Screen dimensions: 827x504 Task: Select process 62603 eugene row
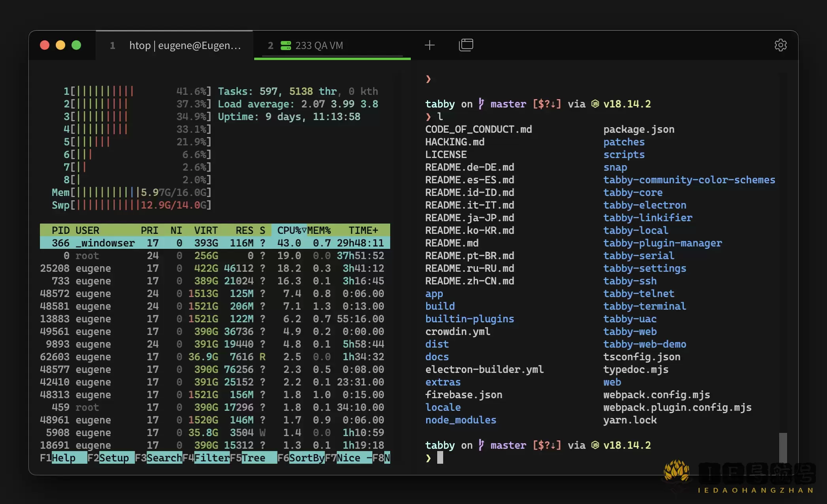[x=215, y=357]
